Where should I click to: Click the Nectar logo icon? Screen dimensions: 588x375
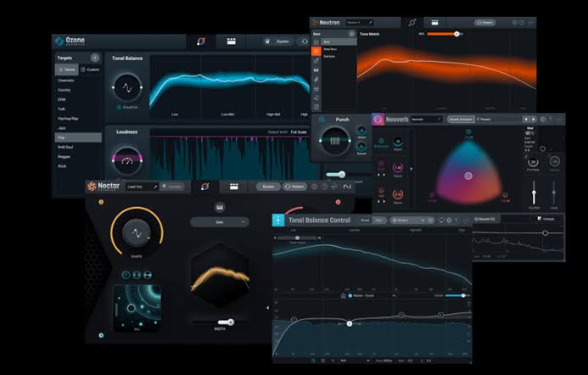pos(92,187)
